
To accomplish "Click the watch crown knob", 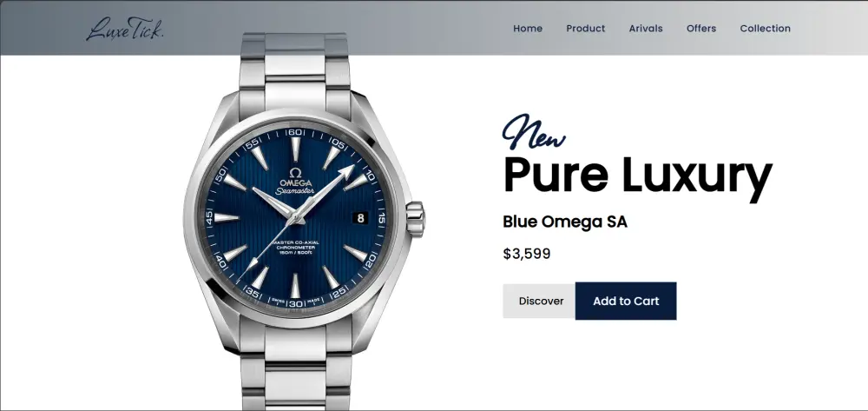I will 415,219.
